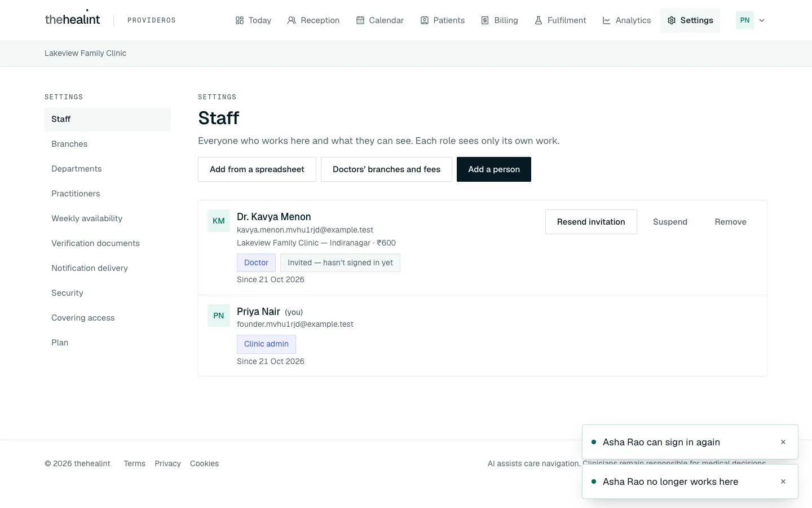The width and height of the screenshot is (812, 508).
Task: Click the Today dashboard icon
Action: coord(240,20)
